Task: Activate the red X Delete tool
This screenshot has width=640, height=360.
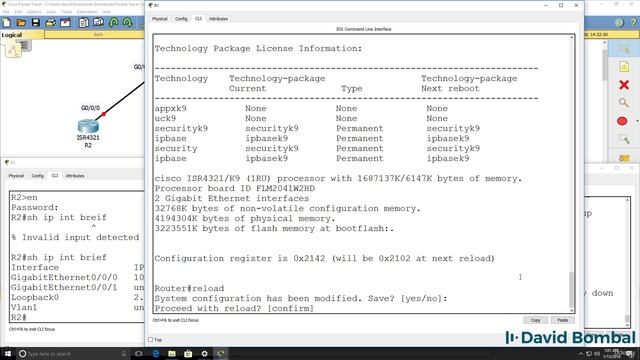Action: (624, 85)
